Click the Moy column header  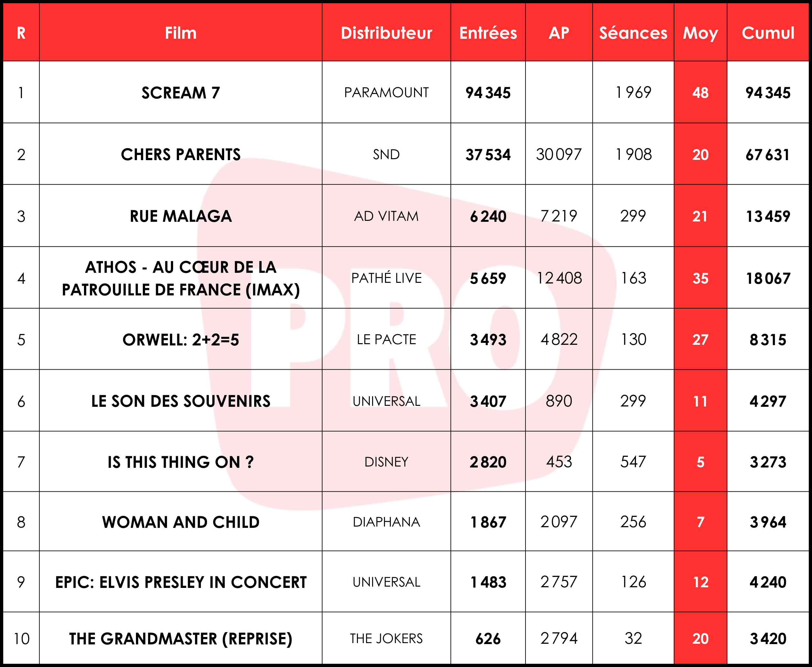700,33
